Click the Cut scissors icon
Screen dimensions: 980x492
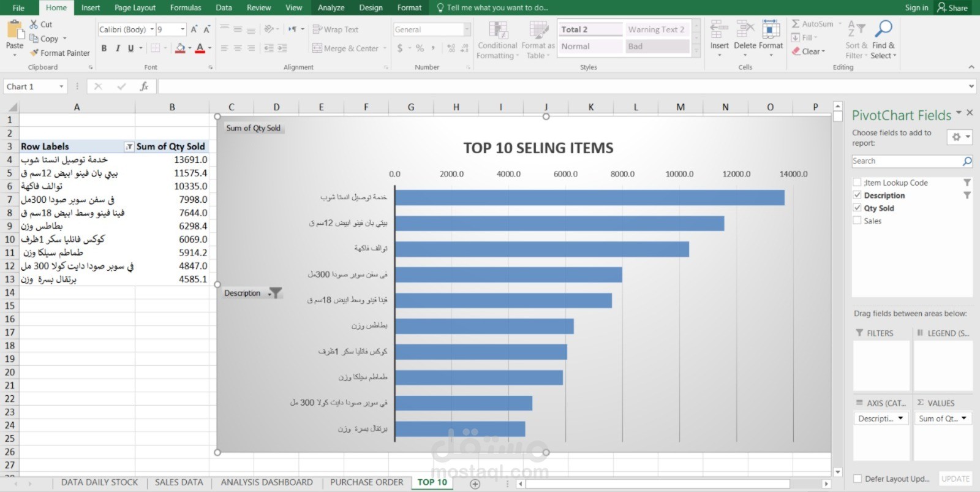(x=34, y=25)
